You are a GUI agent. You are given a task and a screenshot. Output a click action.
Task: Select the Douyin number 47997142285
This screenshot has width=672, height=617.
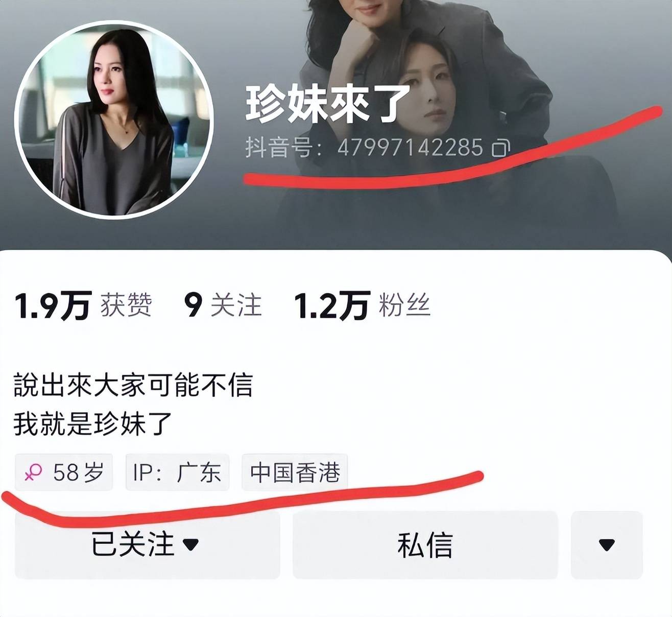point(410,148)
